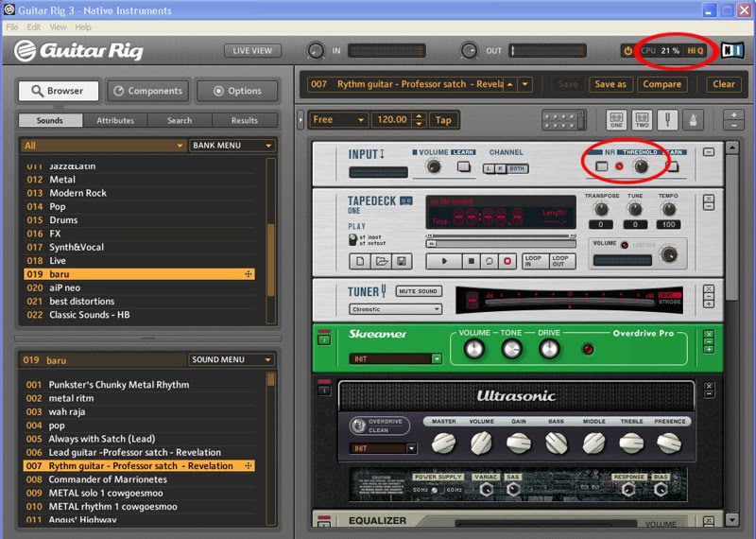Enable HI Q quality mode
756x539 pixels.
695,51
